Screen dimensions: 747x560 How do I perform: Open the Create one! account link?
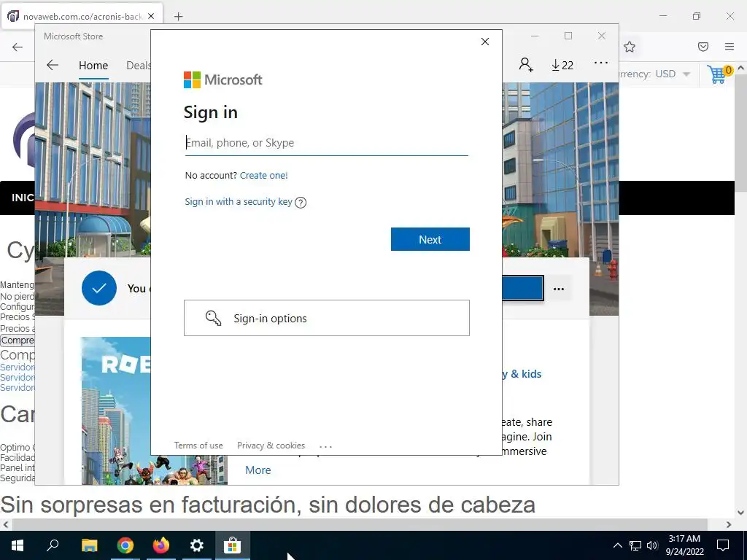coord(263,175)
